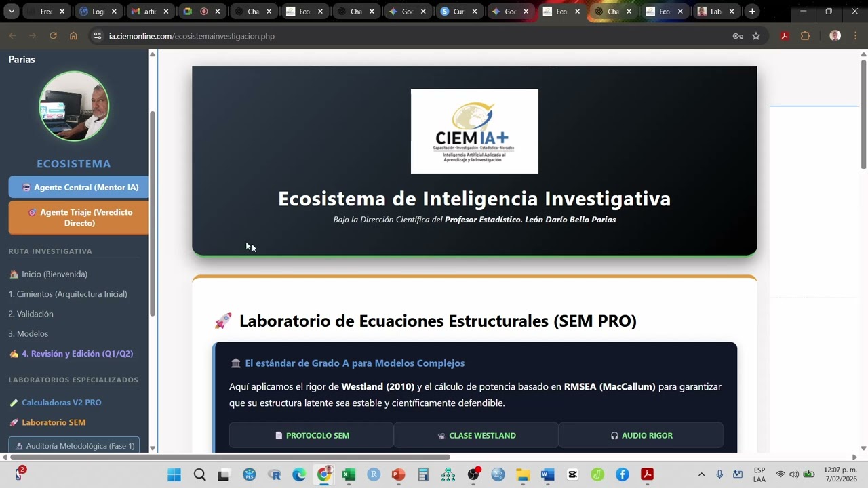This screenshot has width=868, height=488.
Task: Show hidden system tray icons chevron
Action: [x=701, y=474]
